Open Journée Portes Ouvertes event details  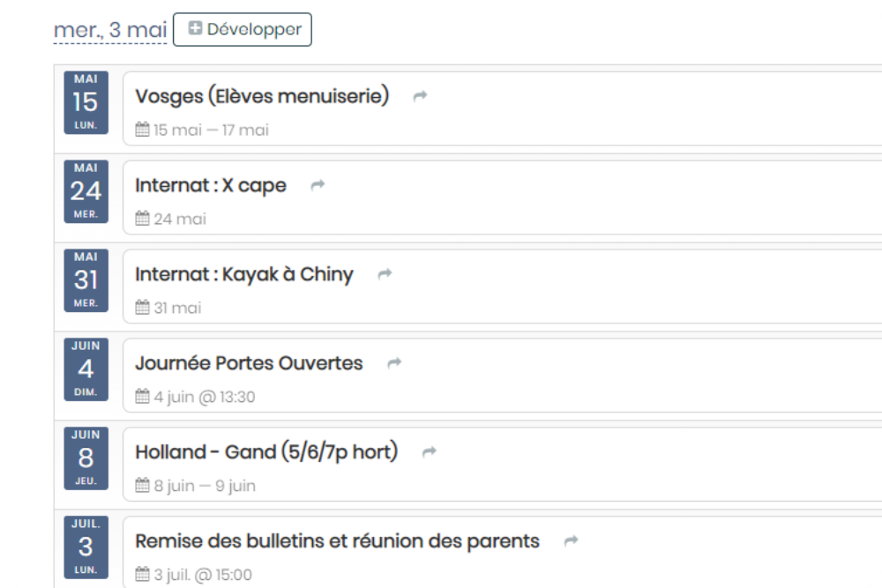coord(249,363)
